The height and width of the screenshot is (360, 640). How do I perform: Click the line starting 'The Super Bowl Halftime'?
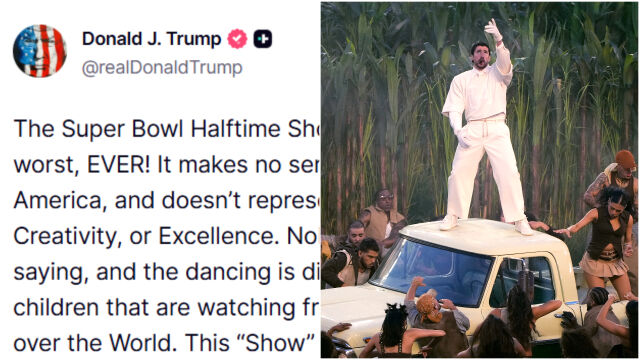pyautogui.click(x=167, y=129)
